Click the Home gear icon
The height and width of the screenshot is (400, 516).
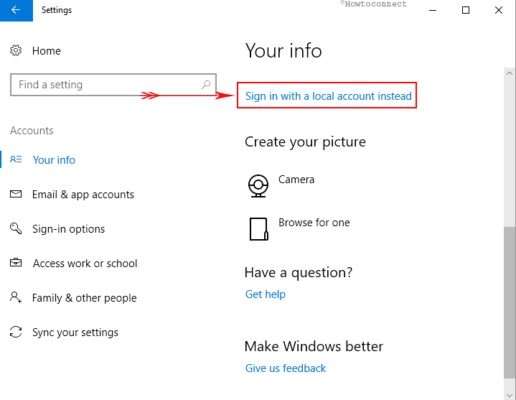coord(16,51)
